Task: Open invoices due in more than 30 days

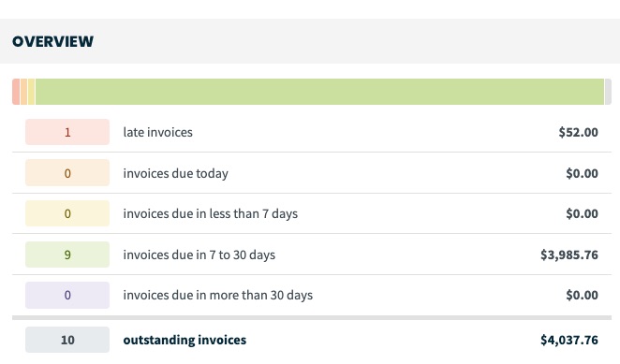Action: click(218, 296)
